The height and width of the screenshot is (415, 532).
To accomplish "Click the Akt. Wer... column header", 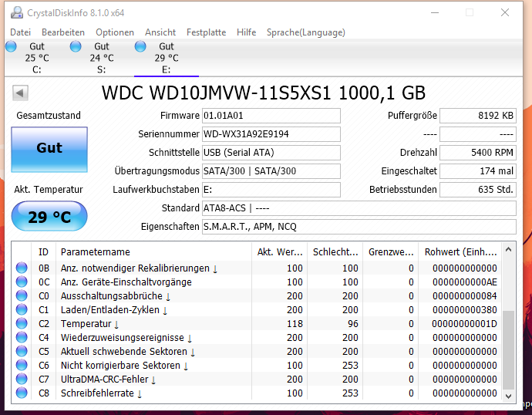I will 280,251.
